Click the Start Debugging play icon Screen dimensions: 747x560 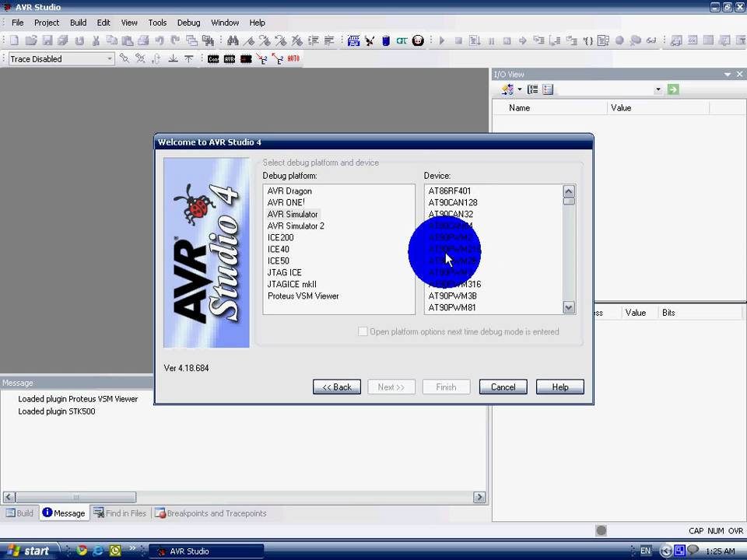pyautogui.click(x=442, y=40)
